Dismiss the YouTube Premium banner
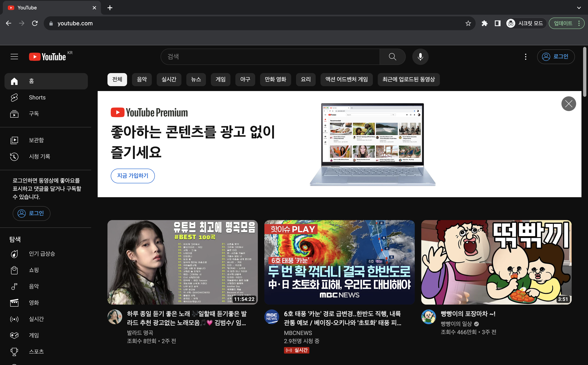Screen dimensions: 588x365 click(568, 104)
